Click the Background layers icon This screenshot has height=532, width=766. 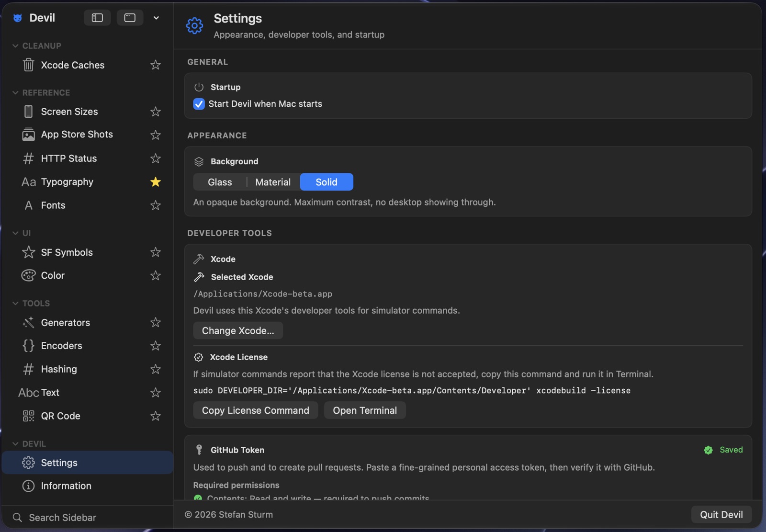coord(199,162)
